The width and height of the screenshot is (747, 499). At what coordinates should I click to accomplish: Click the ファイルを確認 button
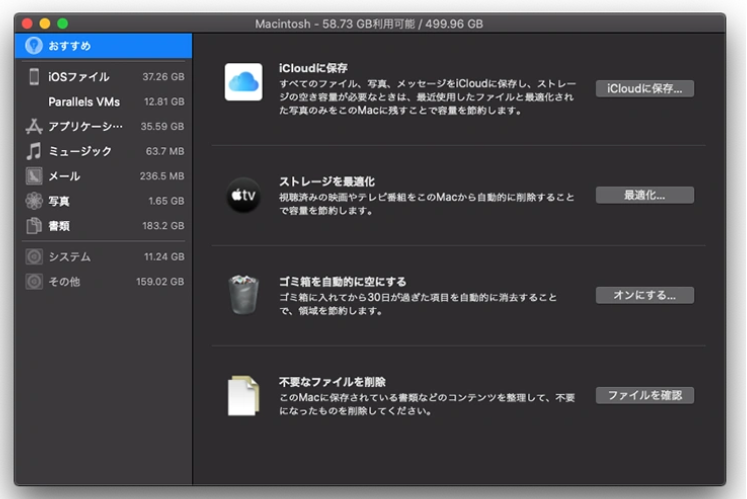[x=645, y=395]
